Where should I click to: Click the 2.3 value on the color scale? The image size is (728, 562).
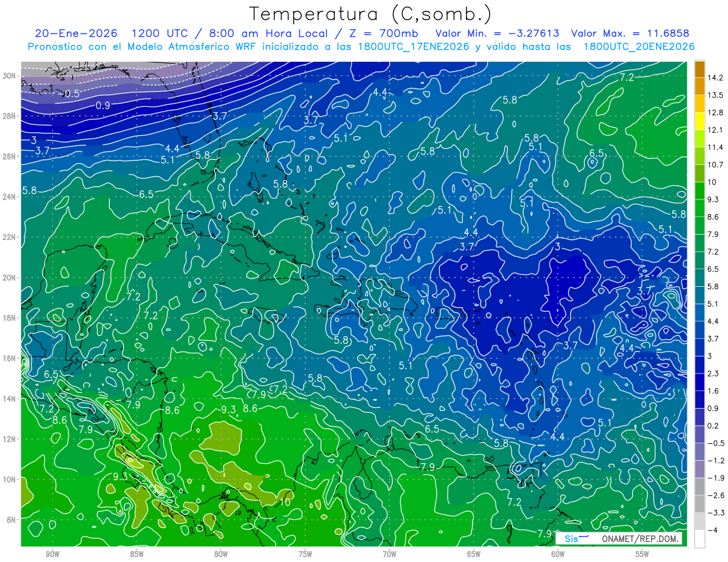(x=713, y=373)
